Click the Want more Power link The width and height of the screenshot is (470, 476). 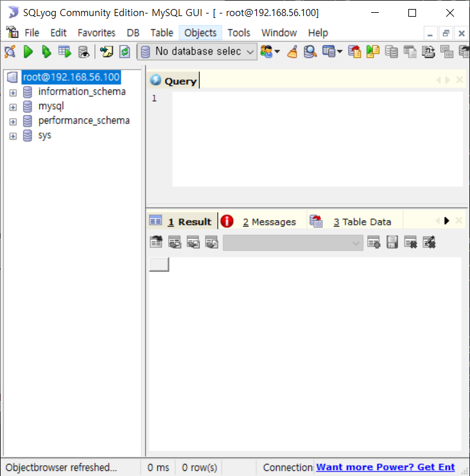pos(385,467)
